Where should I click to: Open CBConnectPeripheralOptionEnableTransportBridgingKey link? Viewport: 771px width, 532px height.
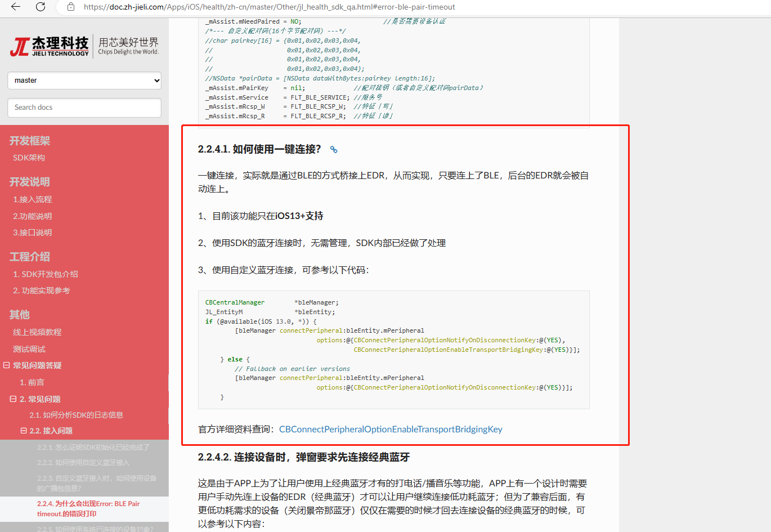click(x=391, y=429)
